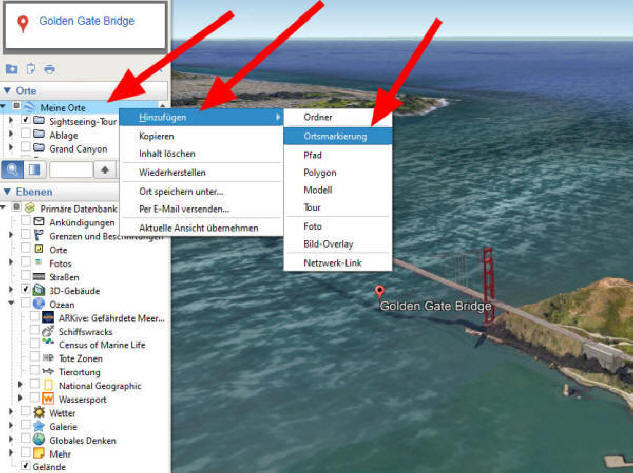Expand the Mehr tree node
Image resolution: width=633 pixels, height=473 pixels.
[x=11, y=453]
